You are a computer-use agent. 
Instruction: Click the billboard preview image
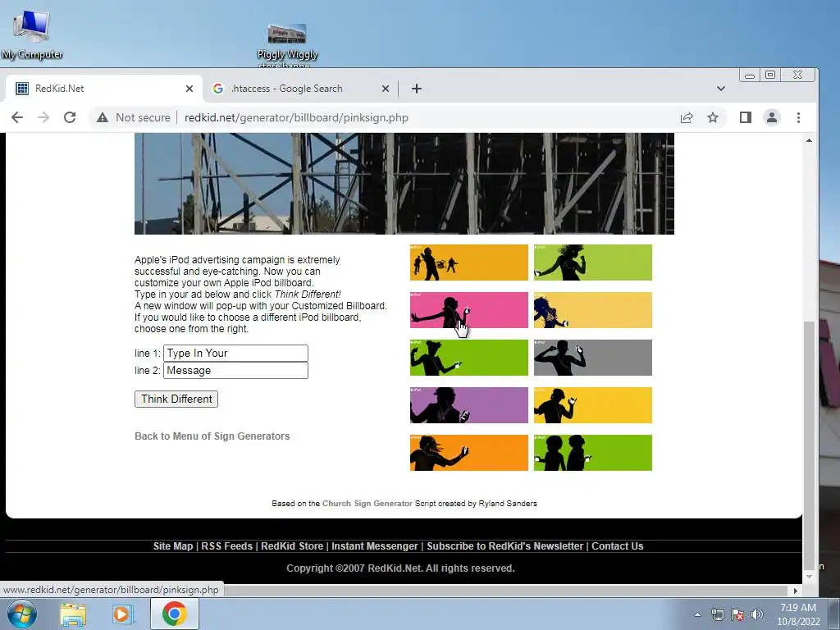point(404,184)
